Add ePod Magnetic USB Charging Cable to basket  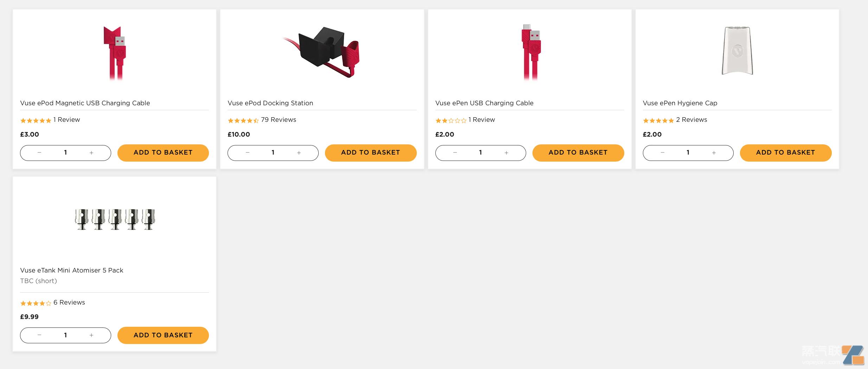(163, 153)
